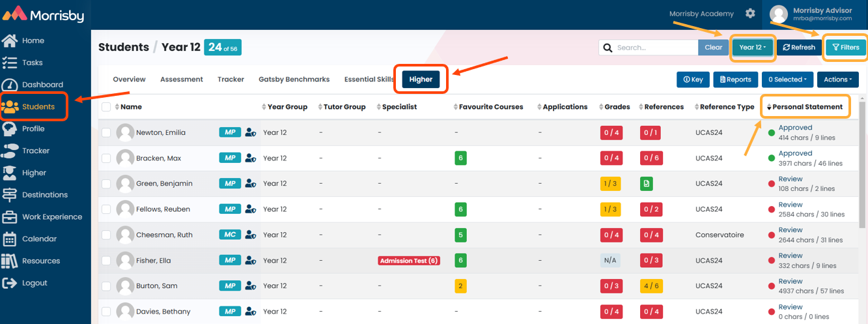Screen dimensions: 868x324
Task: Toggle the select-all checkbox in header
Action: point(106,107)
